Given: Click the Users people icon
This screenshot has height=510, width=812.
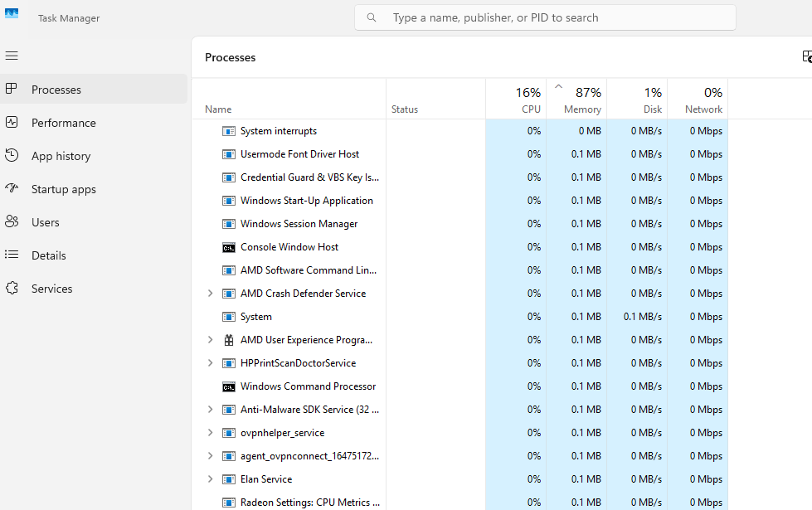Looking at the screenshot, I should (12, 222).
